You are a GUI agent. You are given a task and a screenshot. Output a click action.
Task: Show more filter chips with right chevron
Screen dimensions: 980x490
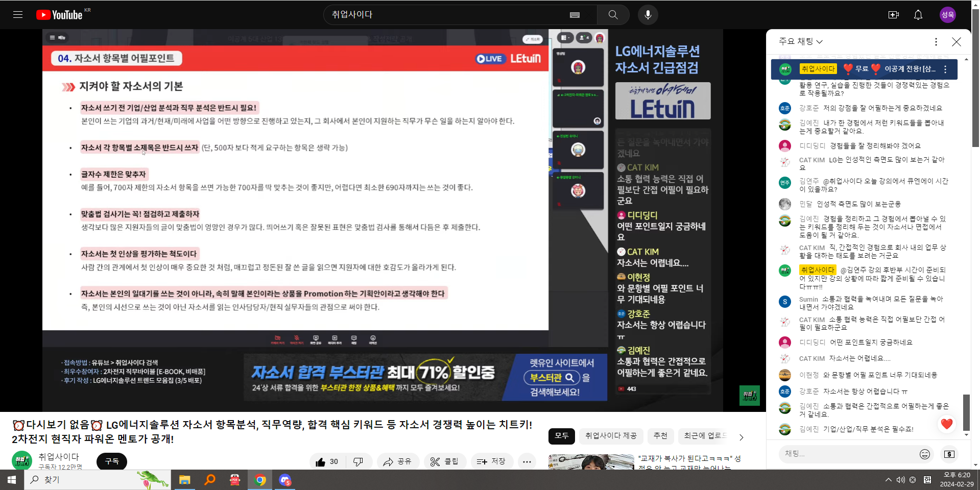741,437
